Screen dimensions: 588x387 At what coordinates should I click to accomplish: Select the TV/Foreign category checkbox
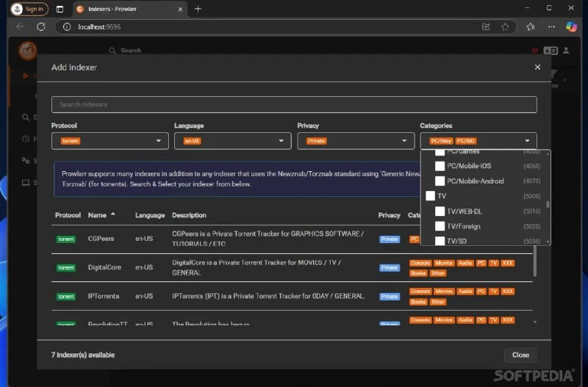click(x=440, y=226)
